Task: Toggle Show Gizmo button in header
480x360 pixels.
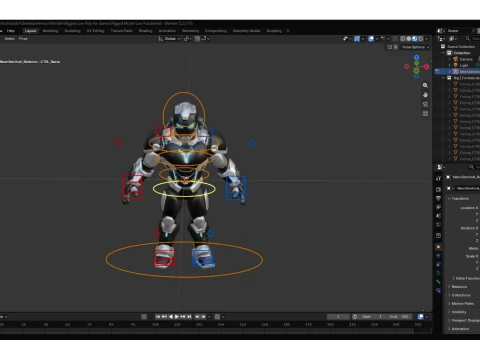Action: 357,39
